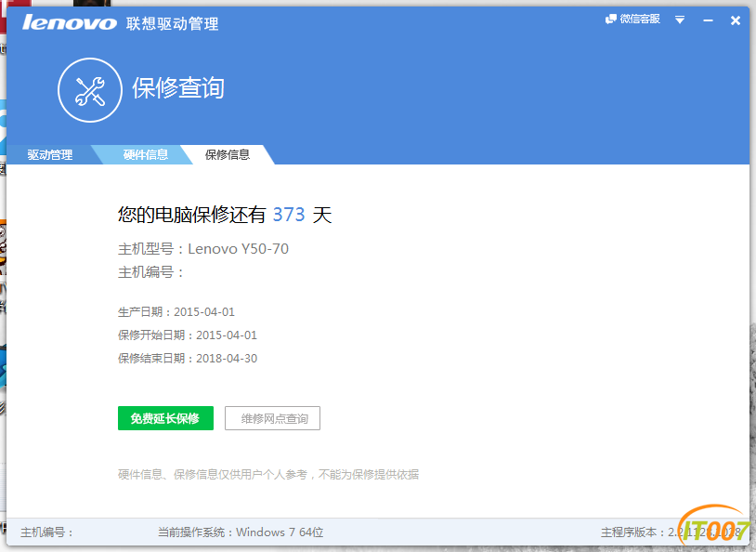Expand the title bar dropdown menu arrow
Image resolution: width=756 pixels, height=552 pixels.
coord(680,20)
